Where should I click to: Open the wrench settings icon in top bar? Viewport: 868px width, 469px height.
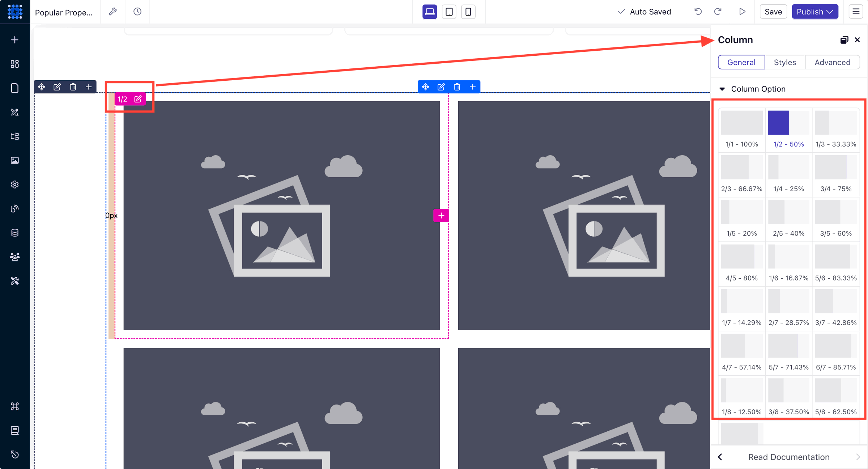[113, 12]
